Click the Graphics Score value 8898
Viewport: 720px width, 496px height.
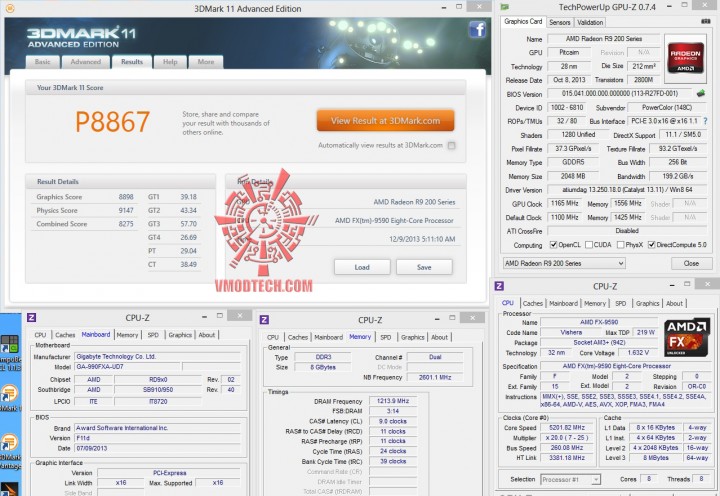click(126, 197)
